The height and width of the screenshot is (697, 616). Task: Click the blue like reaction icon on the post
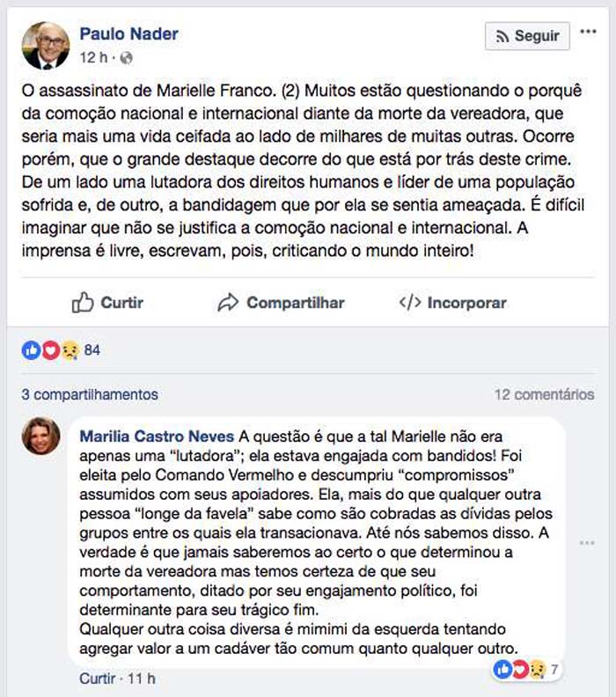click(x=32, y=350)
